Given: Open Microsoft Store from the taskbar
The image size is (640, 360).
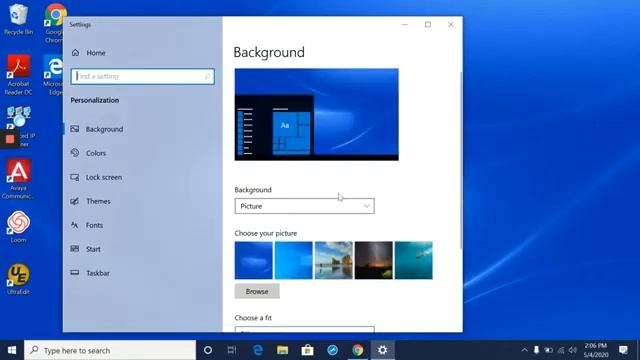Looking at the screenshot, I should [x=307, y=350].
